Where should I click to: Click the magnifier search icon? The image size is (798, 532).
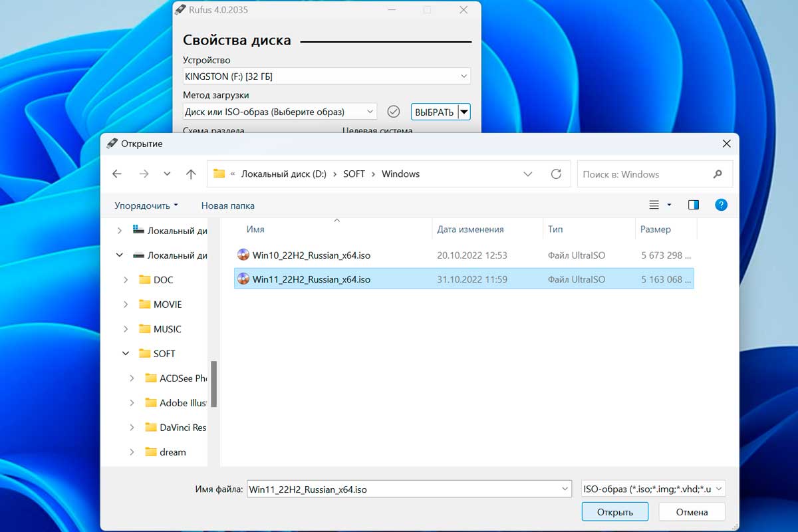tap(718, 174)
